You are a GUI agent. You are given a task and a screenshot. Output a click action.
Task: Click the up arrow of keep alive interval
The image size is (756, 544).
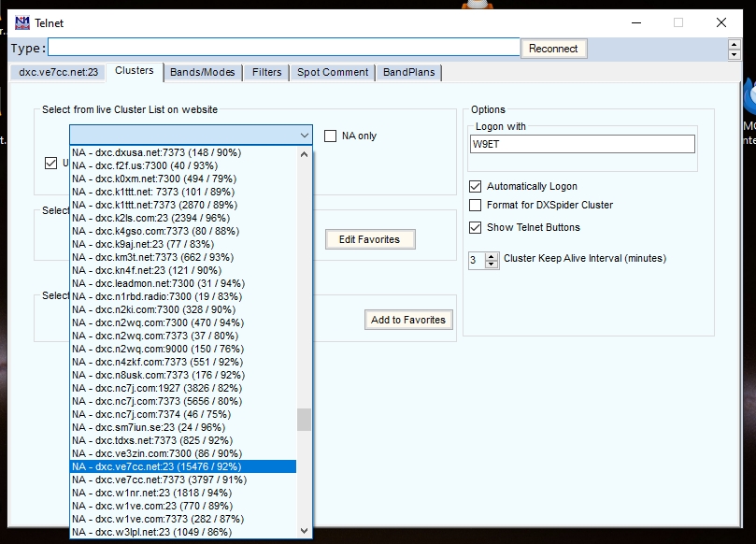(x=492, y=255)
